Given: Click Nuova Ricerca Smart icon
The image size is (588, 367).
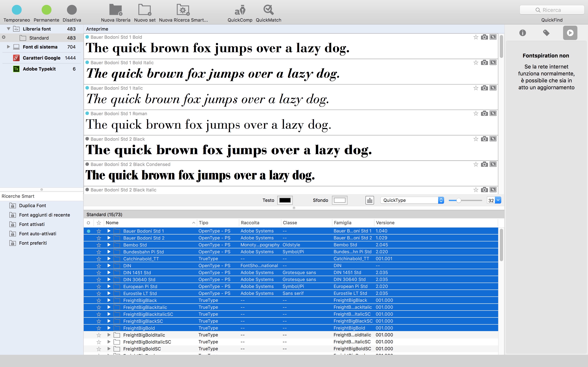Looking at the screenshot, I should click(183, 10).
